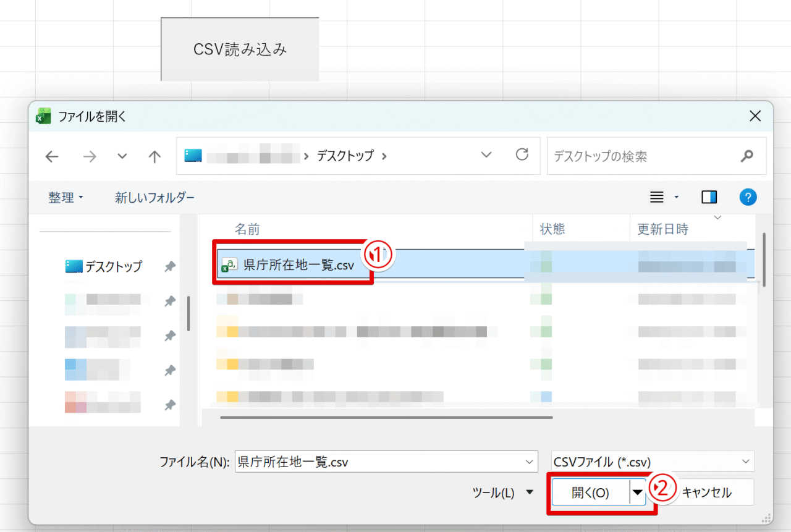
Task: Open the 整理 menu
Action: click(61, 196)
